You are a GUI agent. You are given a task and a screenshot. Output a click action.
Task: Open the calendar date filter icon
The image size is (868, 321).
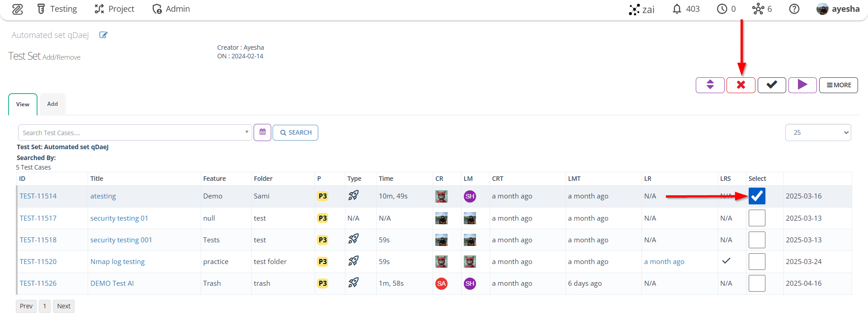(x=262, y=132)
